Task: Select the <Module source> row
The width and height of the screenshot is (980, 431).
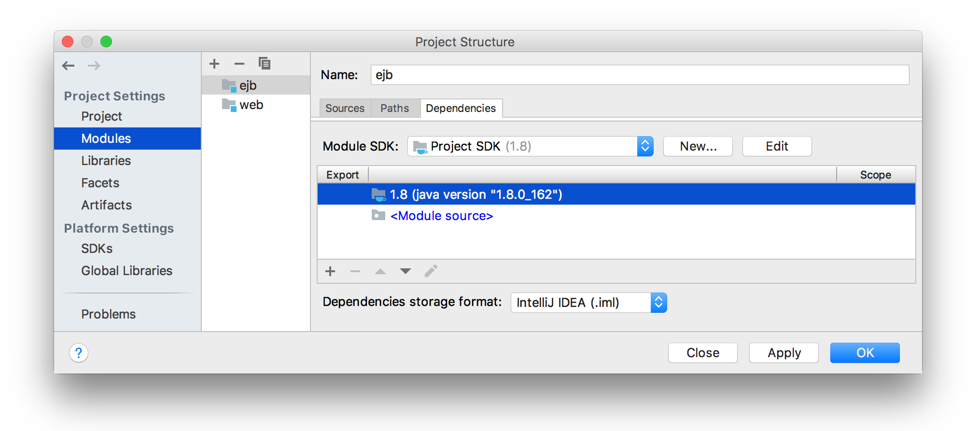Action: (x=616, y=216)
